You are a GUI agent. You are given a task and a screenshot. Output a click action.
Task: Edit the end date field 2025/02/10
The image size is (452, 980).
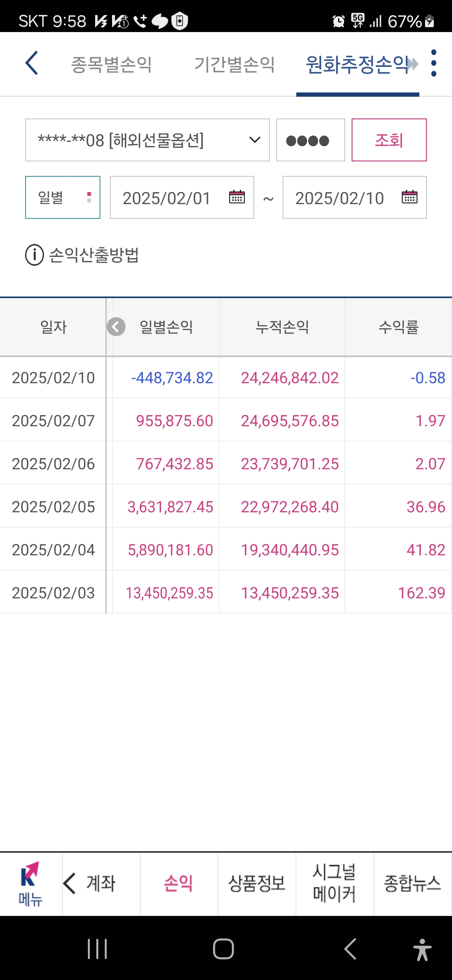[355, 198]
